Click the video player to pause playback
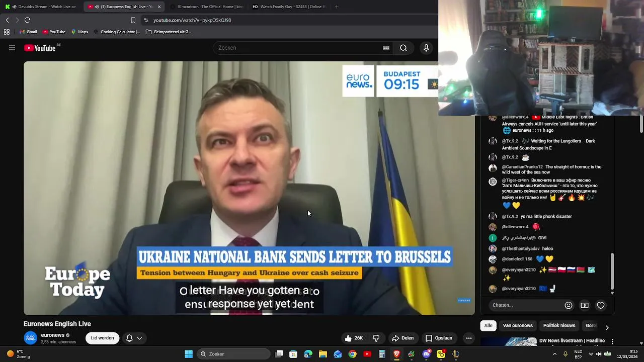The height and width of the screenshot is (362, 644). (x=249, y=188)
